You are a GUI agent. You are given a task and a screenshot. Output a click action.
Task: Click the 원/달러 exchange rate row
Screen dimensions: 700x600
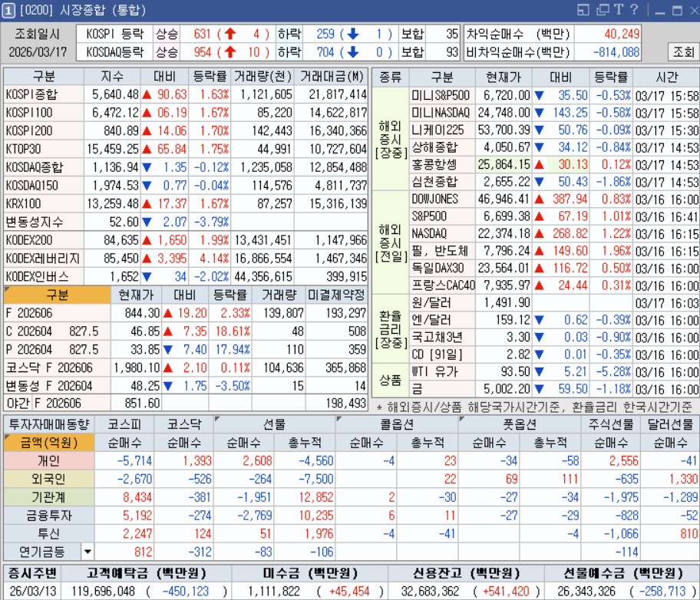tap(554, 302)
